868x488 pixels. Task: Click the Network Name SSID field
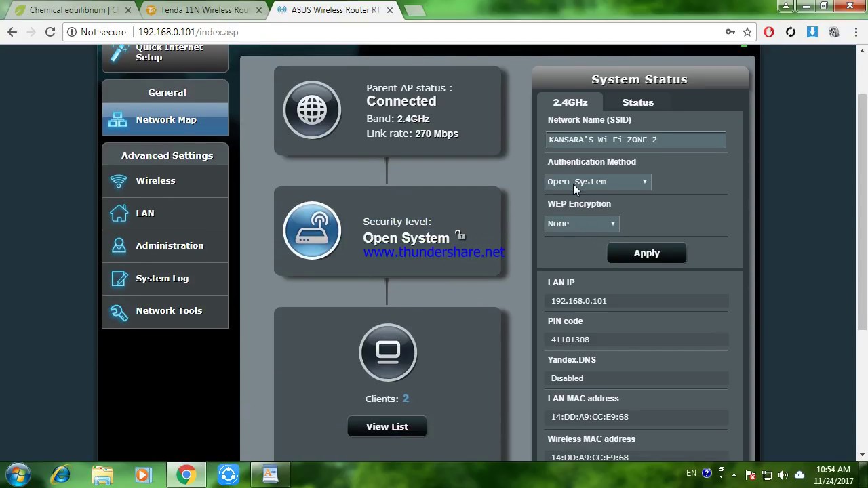[636, 140]
